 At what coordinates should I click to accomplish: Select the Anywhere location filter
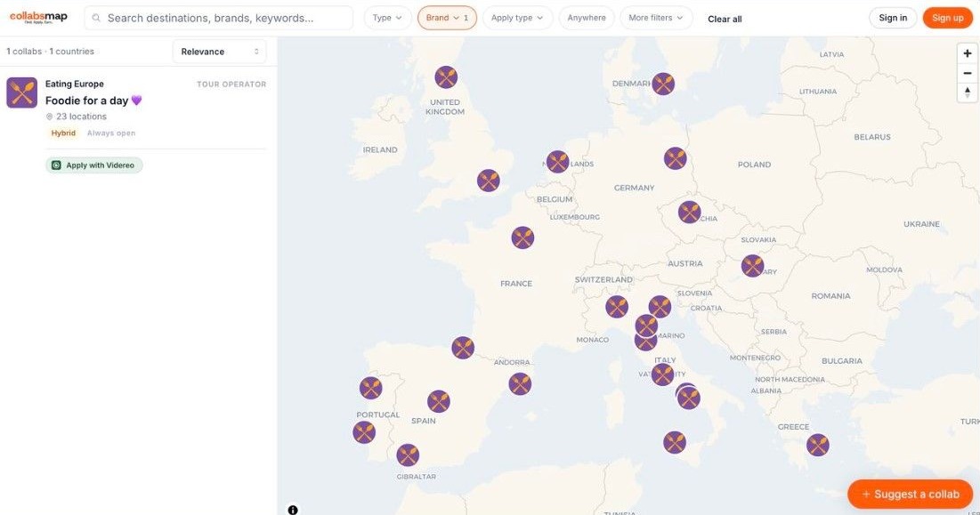[x=587, y=18]
